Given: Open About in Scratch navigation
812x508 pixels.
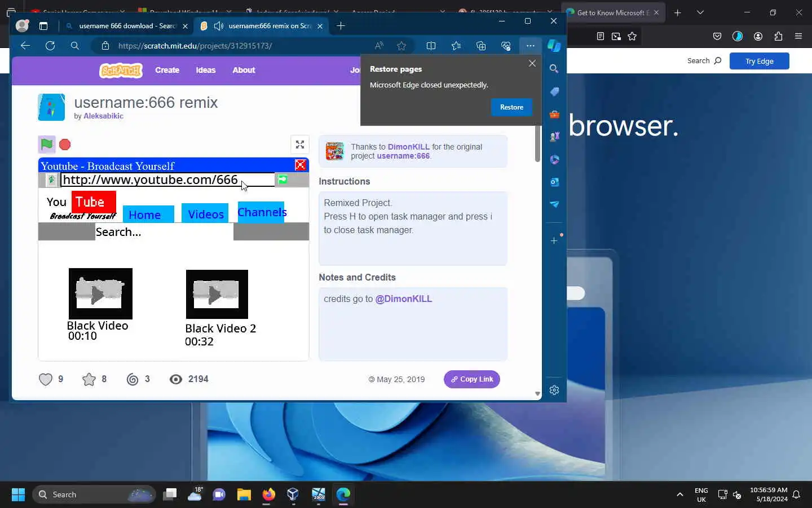Looking at the screenshot, I should (x=244, y=70).
